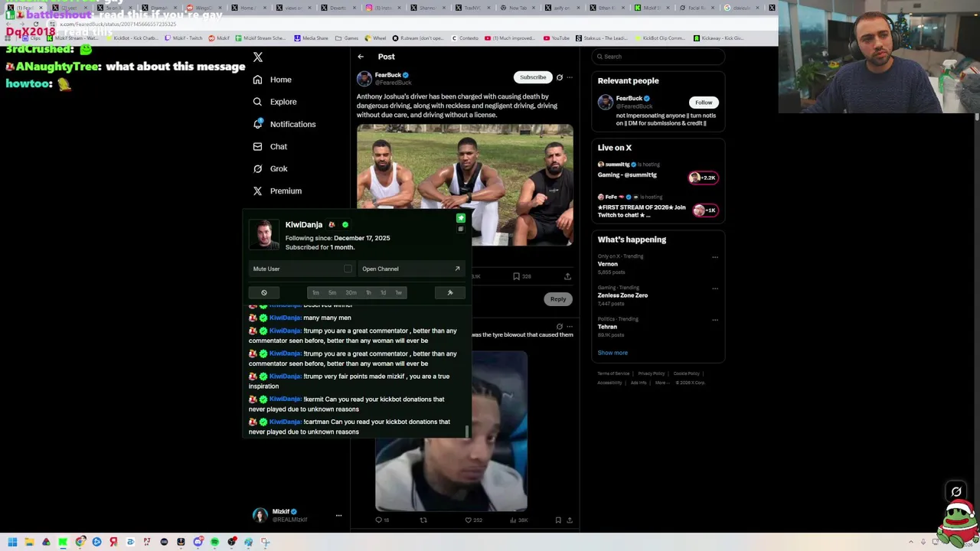This screenshot has width=980, height=551.
Task: Open Explore in X sidebar
Action: pos(275,102)
